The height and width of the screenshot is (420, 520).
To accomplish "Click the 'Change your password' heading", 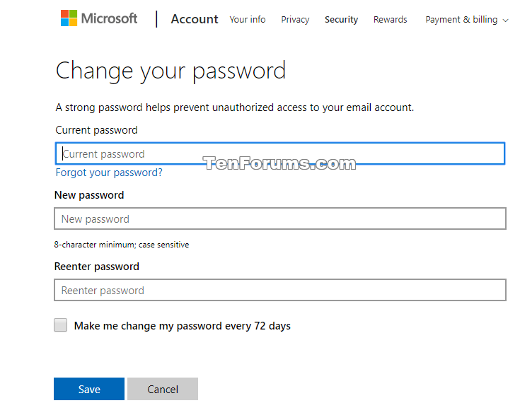I will (x=171, y=71).
